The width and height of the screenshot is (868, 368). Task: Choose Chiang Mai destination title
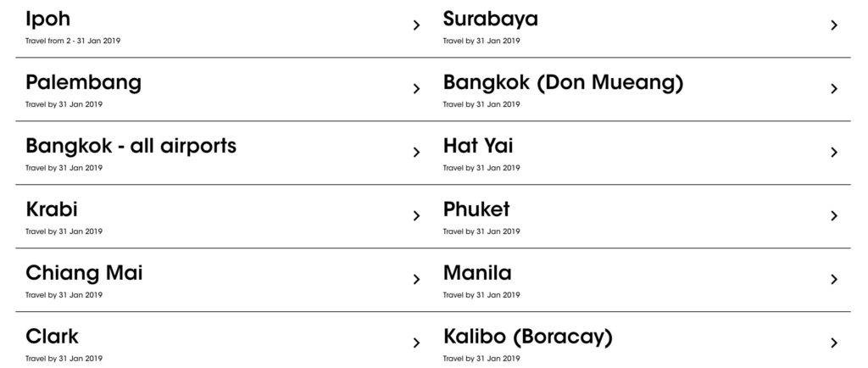click(x=84, y=272)
